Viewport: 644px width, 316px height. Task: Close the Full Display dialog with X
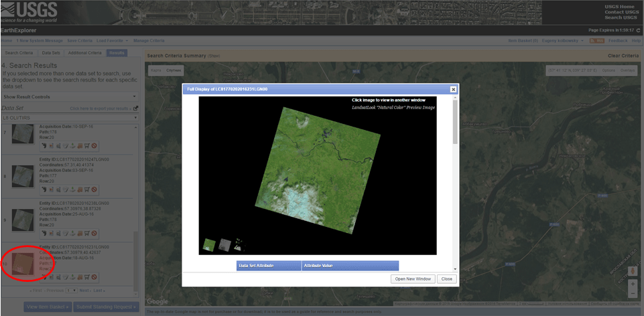point(453,89)
